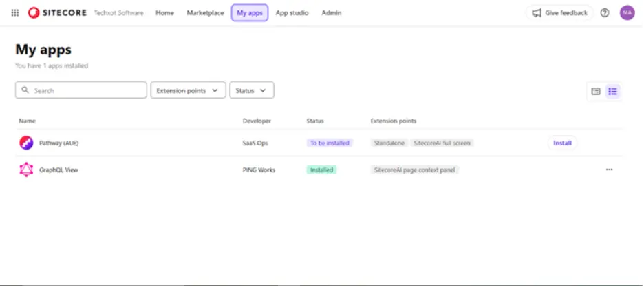Click the search magnifier icon

click(25, 90)
